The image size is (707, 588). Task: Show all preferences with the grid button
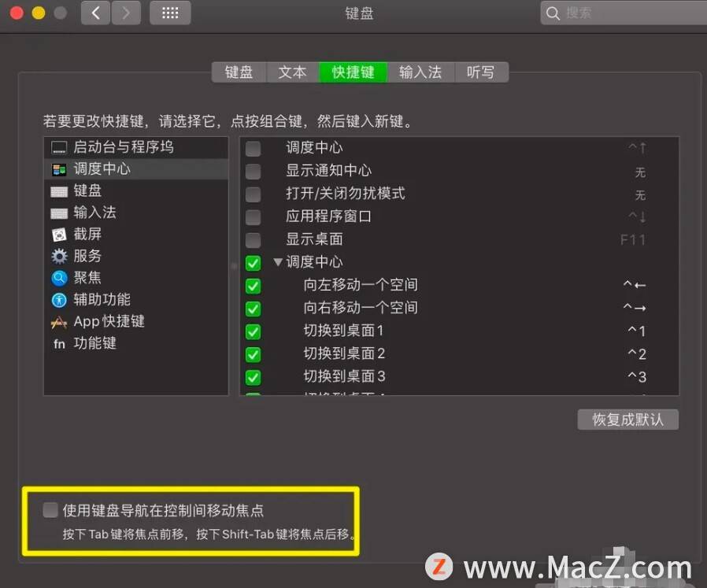[x=170, y=13]
